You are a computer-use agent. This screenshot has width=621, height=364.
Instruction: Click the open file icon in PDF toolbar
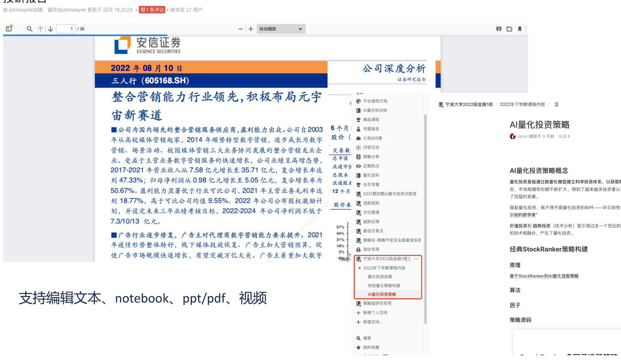(x=509, y=29)
